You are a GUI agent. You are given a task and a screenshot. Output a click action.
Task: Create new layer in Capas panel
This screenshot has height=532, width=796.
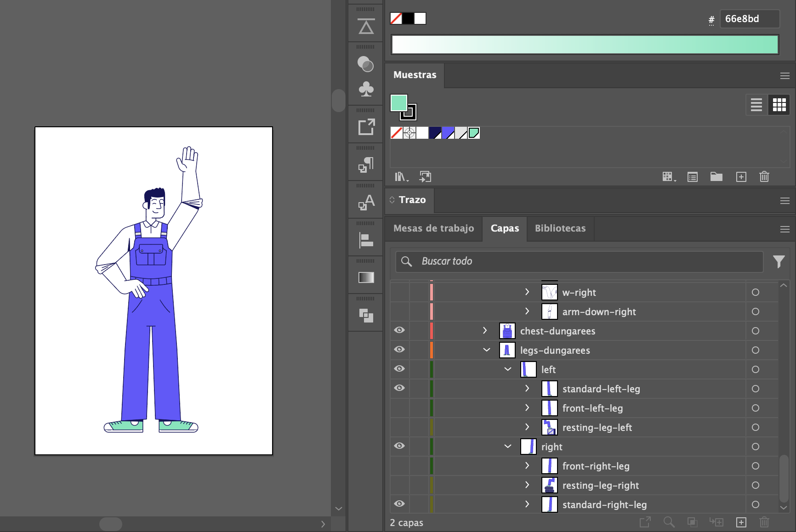pyautogui.click(x=741, y=522)
